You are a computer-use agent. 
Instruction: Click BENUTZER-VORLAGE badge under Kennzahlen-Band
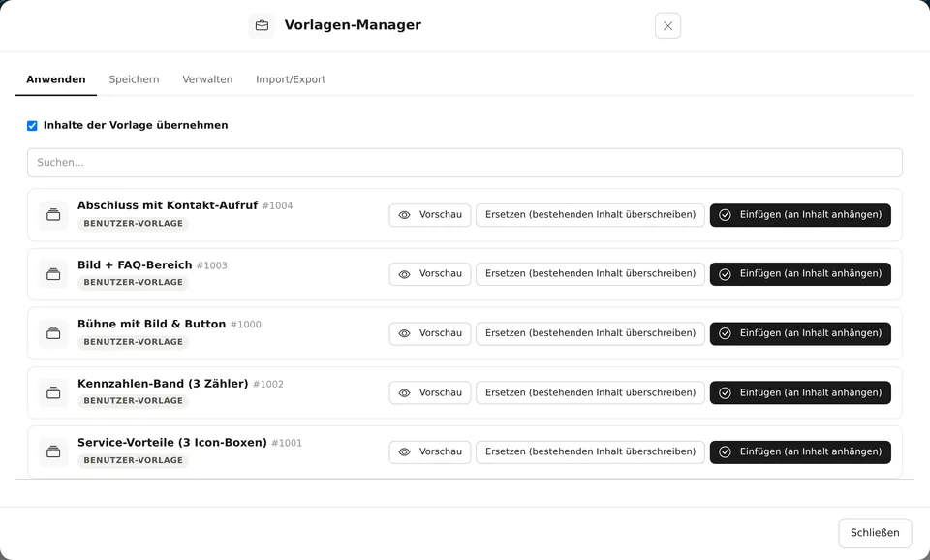point(133,401)
